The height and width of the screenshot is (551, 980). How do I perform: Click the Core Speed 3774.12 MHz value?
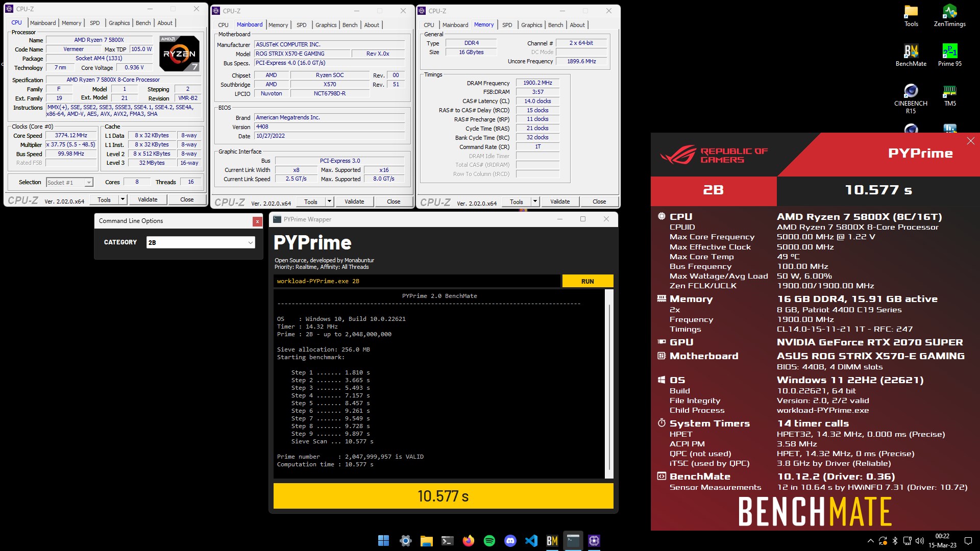(71, 136)
